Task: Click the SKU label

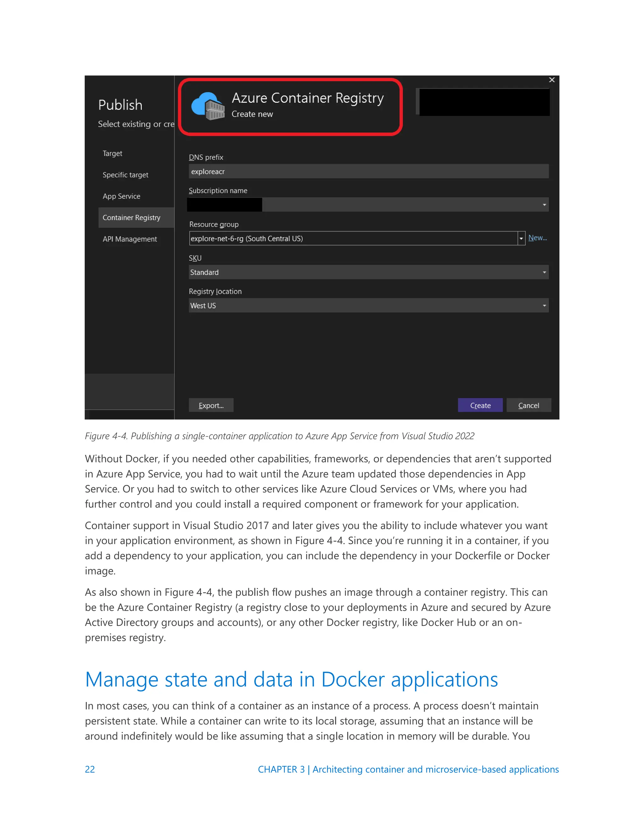Action: (x=195, y=258)
